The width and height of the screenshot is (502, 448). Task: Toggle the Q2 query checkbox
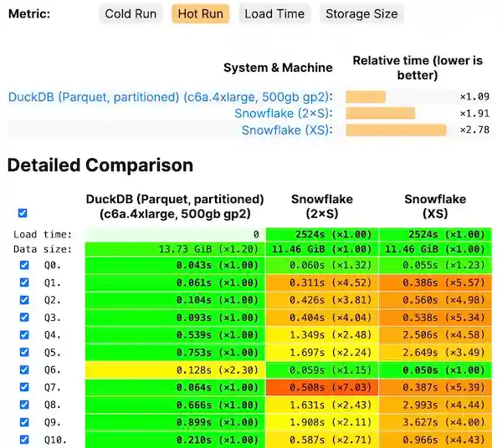coord(24,300)
